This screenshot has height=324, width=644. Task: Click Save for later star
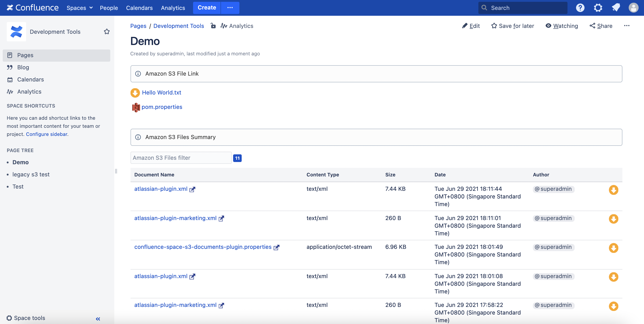pyautogui.click(x=513, y=26)
